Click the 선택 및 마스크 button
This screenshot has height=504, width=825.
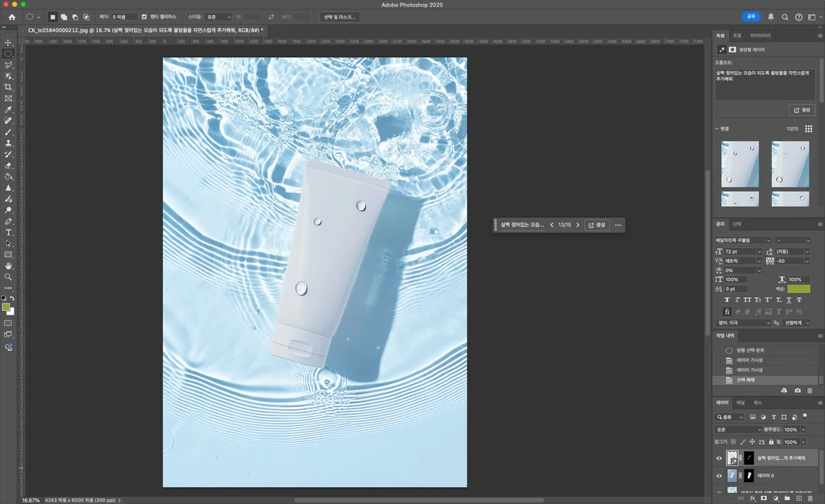[x=339, y=17]
